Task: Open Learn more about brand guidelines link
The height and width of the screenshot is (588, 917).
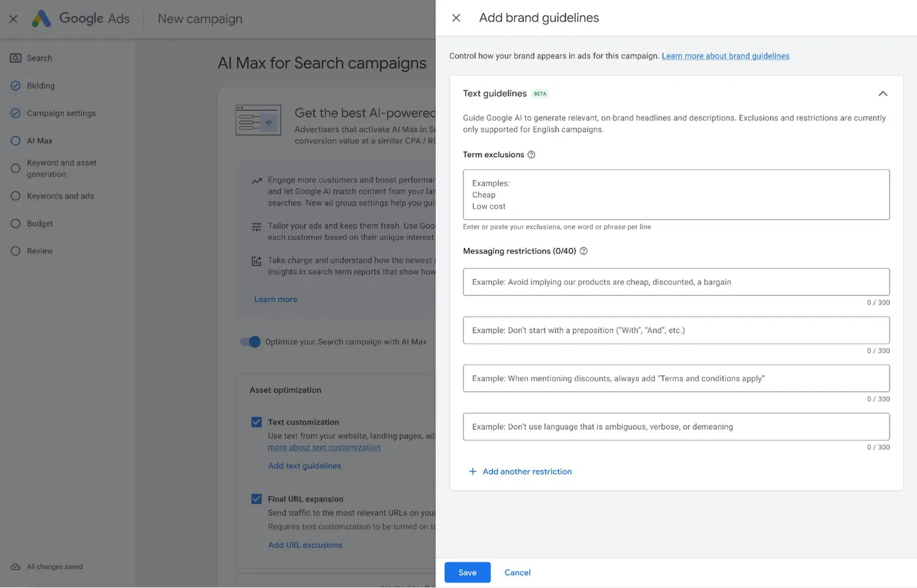Action: [725, 56]
